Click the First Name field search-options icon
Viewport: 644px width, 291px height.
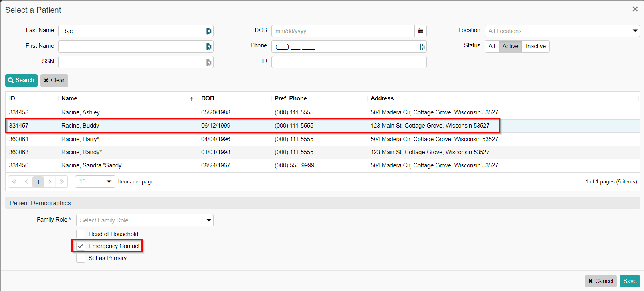click(208, 47)
